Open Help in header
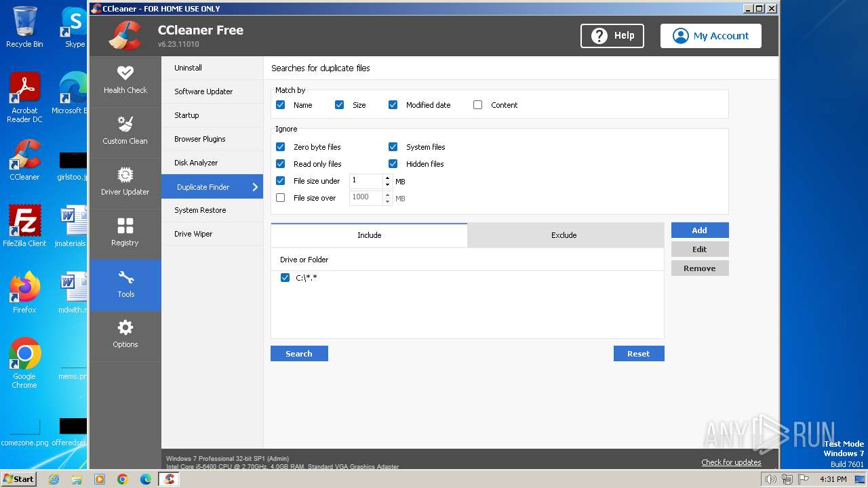Screen dimensions: 868x488 tap(612, 36)
